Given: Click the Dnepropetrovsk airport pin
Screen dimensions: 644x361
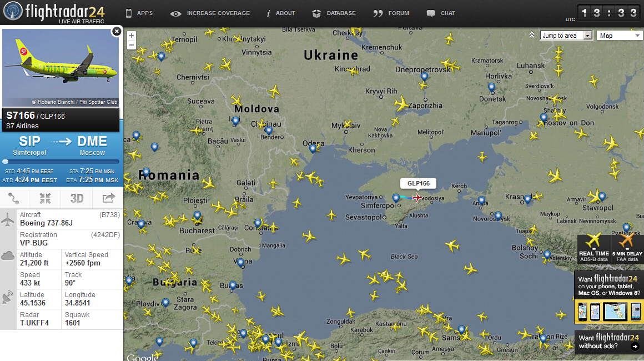Looking at the screenshot, I should (x=424, y=77).
